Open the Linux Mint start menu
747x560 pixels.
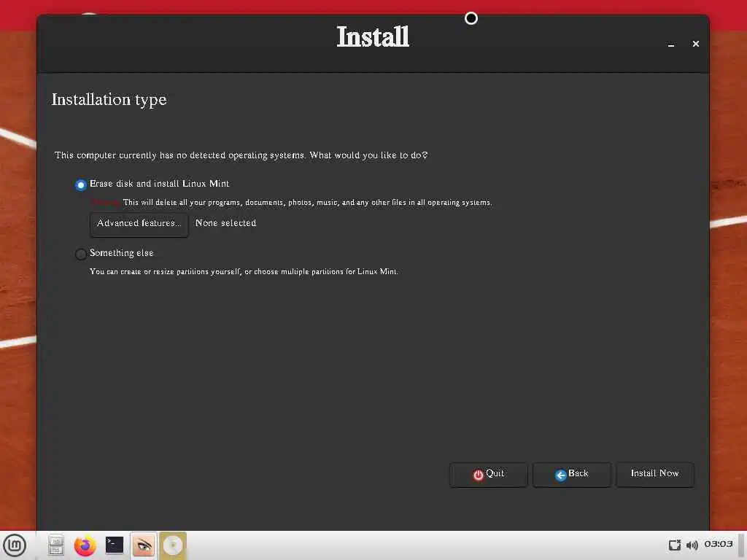click(15, 545)
